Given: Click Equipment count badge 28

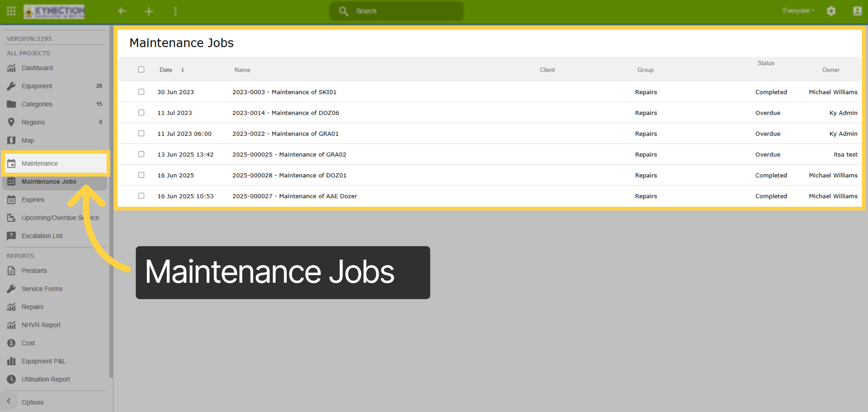Looking at the screenshot, I should coord(99,86).
